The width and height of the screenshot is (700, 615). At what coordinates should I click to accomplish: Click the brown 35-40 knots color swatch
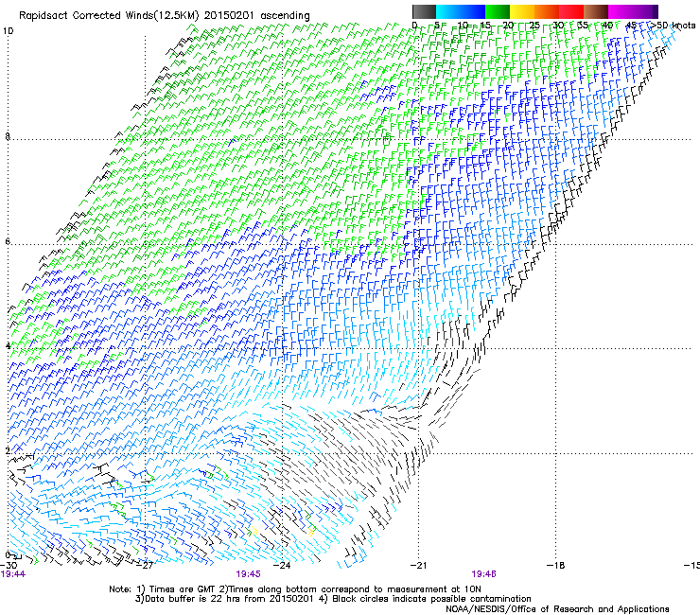click(596, 11)
